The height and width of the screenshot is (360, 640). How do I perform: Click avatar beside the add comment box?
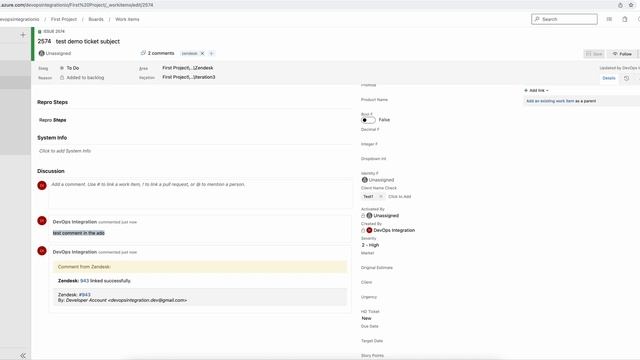(x=42, y=185)
